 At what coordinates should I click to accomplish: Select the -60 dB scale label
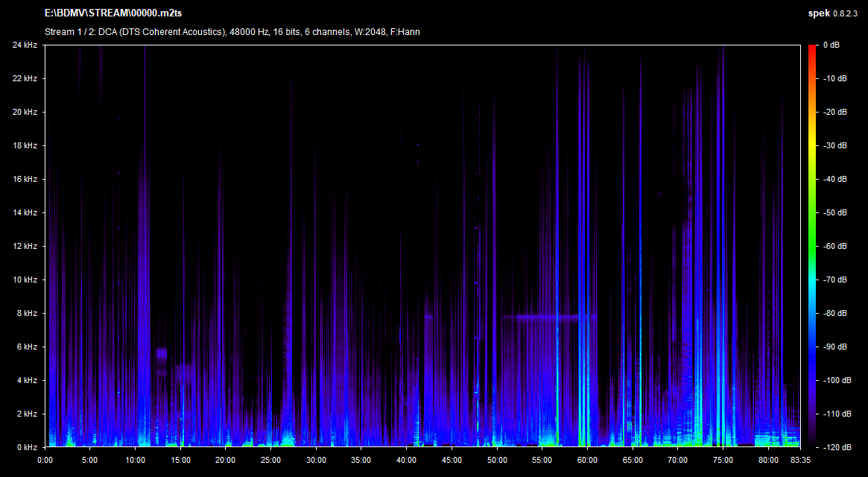tap(834, 247)
